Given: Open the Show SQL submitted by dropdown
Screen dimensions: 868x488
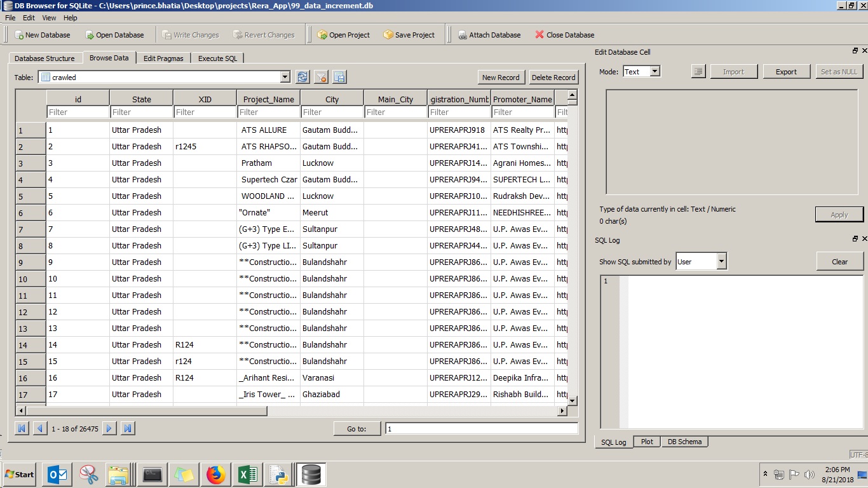Looking at the screenshot, I should coord(721,261).
